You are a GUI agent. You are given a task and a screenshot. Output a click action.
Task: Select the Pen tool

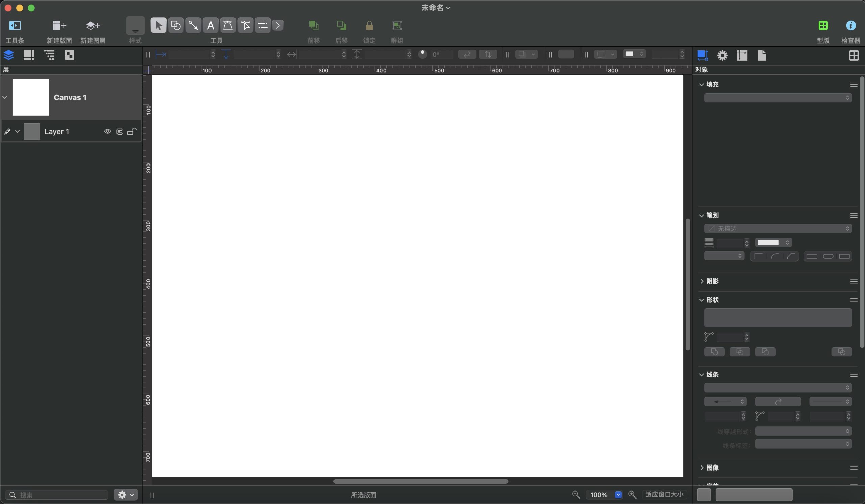[x=228, y=25]
